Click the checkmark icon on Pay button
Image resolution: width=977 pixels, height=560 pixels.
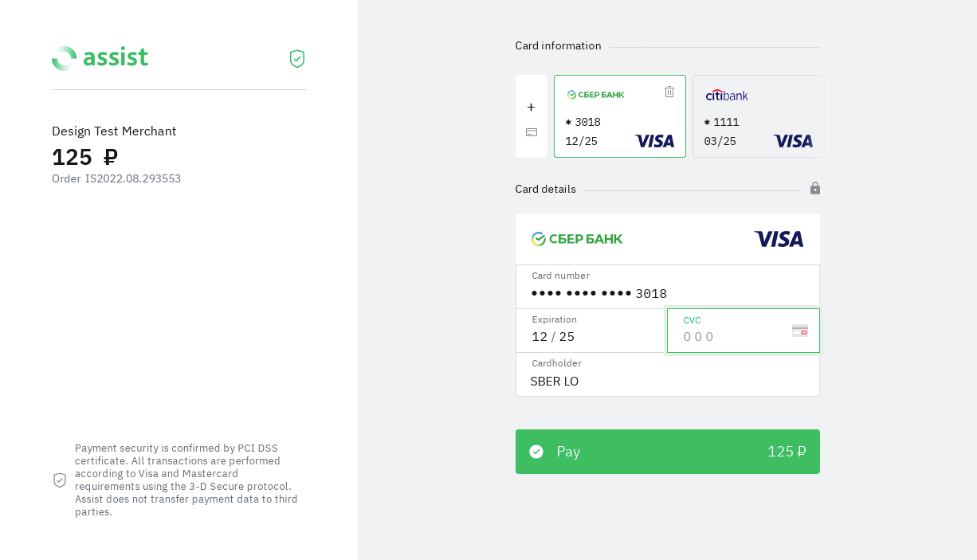tap(536, 452)
